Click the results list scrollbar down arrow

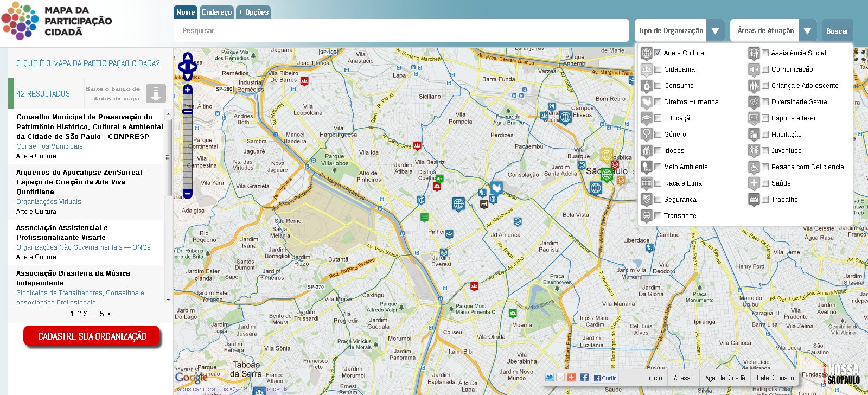tap(168, 300)
